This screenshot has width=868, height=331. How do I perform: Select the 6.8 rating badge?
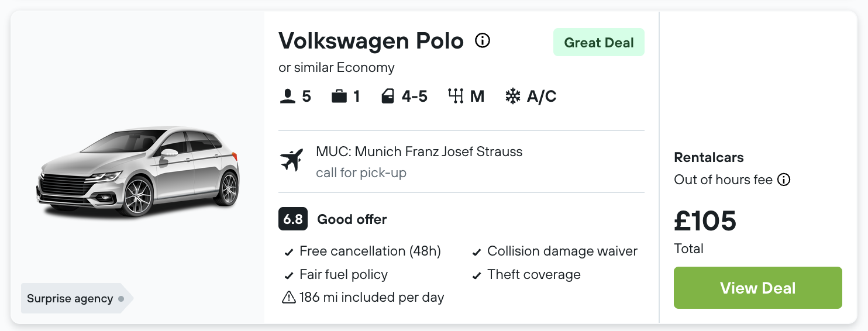293,219
